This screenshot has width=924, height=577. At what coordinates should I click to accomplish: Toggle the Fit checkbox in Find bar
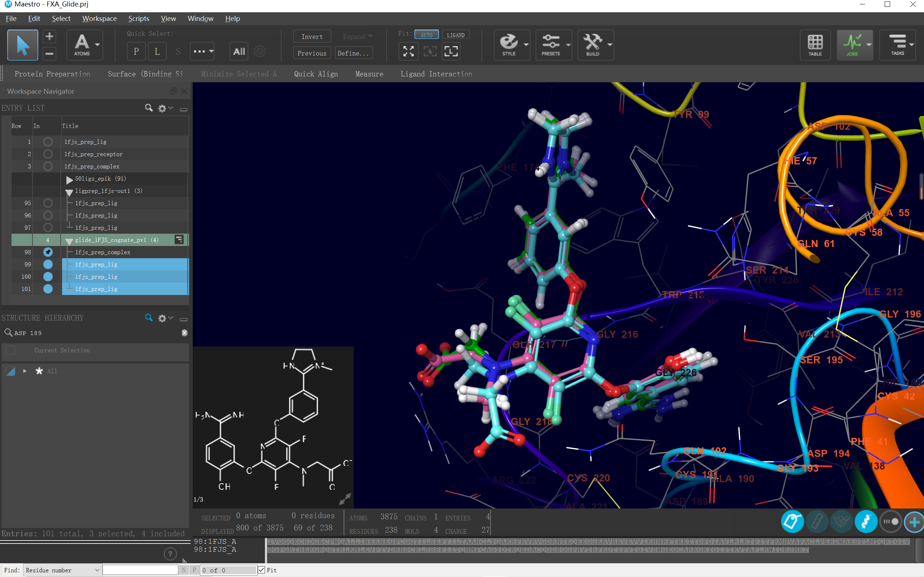[x=262, y=570]
